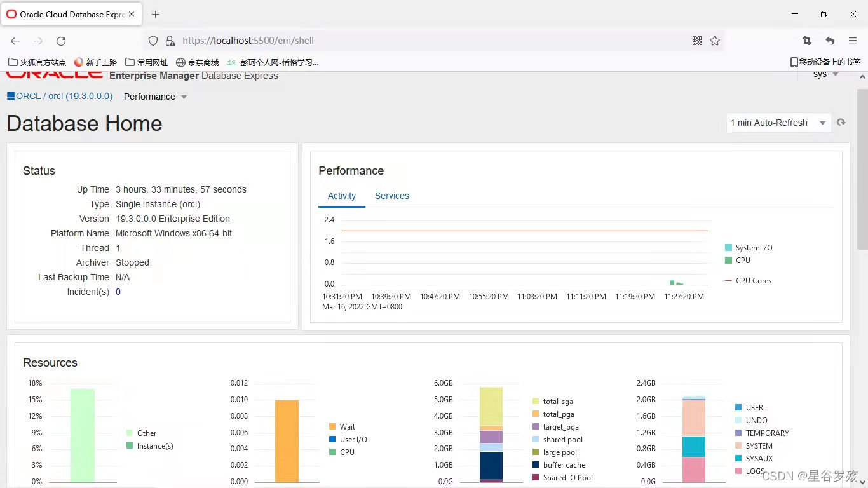Go back to the previous page

[15, 41]
